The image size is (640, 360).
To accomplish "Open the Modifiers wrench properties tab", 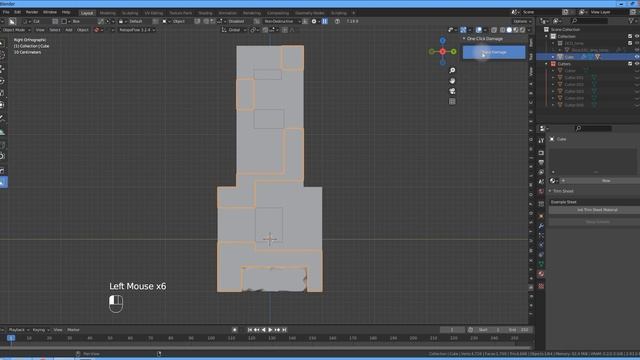I will [x=541, y=226].
